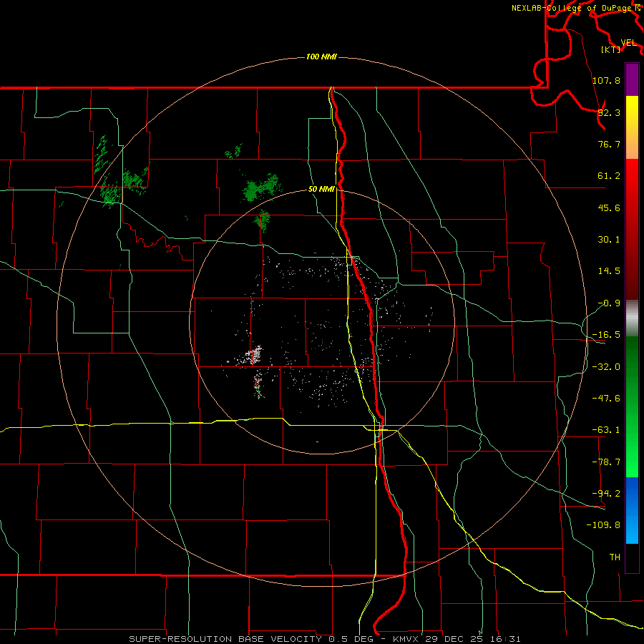Click the 92.3 legend value
The height and width of the screenshot is (644, 644).
tap(609, 112)
